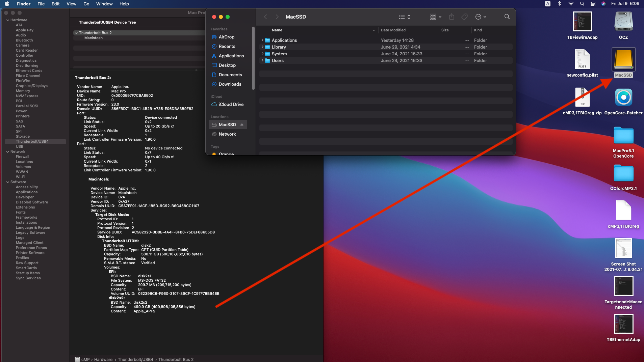Open Control Center in menu bar
The image size is (644, 362).
(x=593, y=4)
